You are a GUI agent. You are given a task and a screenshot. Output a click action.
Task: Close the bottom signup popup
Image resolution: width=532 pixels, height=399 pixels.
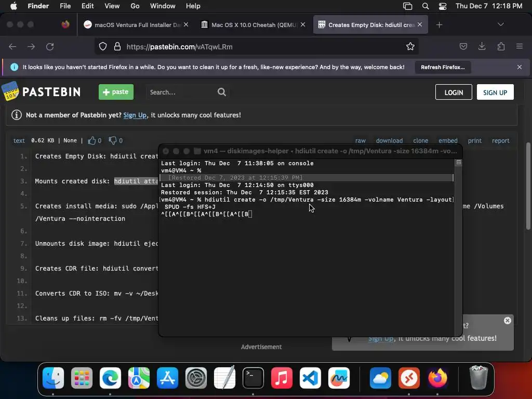click(507, 320)
